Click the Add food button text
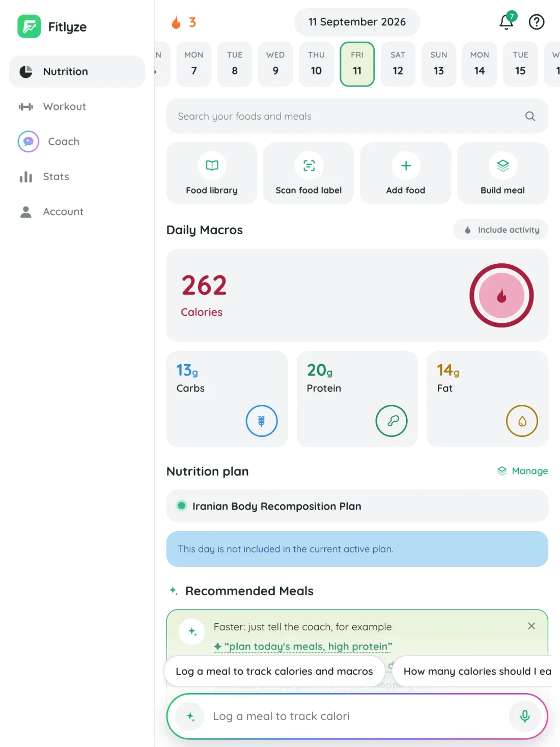 point(406,190)
